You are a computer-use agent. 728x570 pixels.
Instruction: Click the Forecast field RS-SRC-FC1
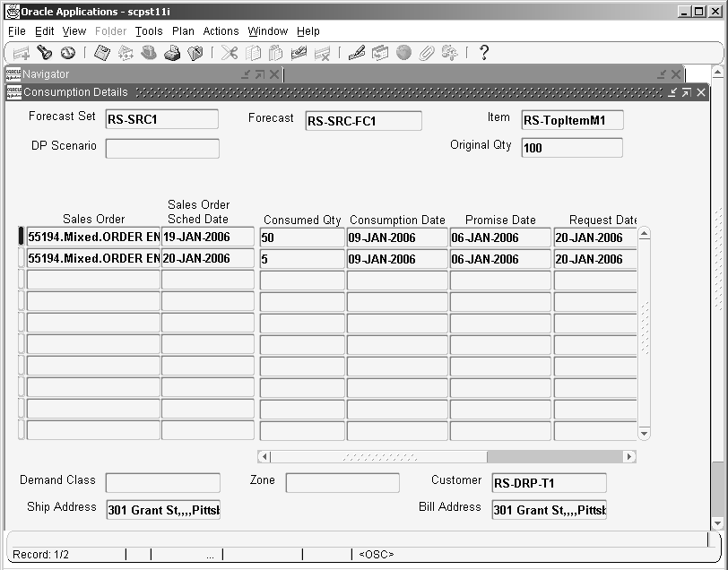click(x=363, y=121)
